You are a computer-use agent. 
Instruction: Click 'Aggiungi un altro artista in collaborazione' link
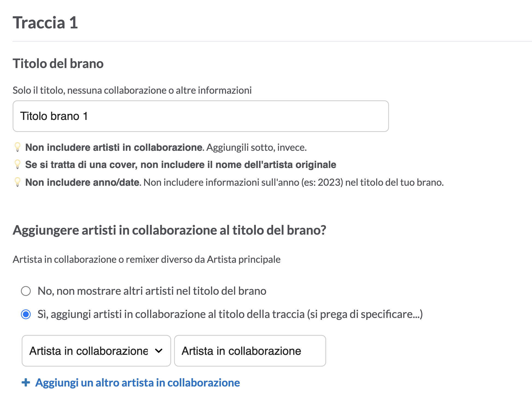point(138,383)
